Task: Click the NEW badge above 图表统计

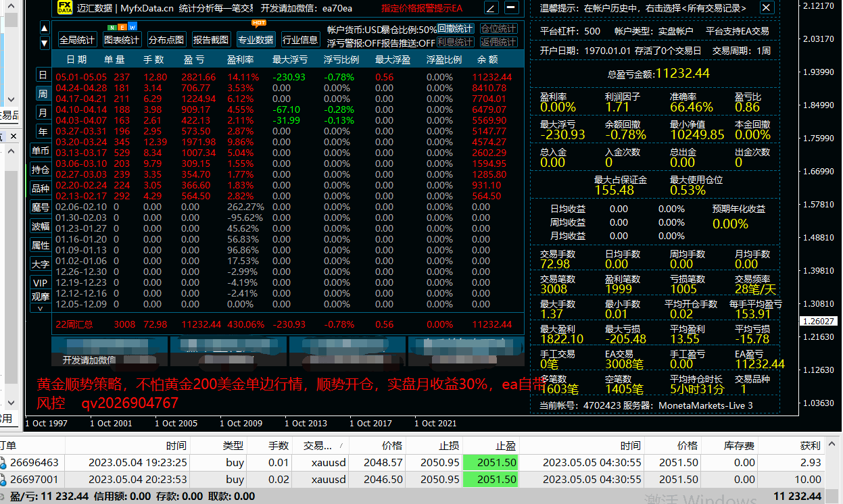Action: 124,27
